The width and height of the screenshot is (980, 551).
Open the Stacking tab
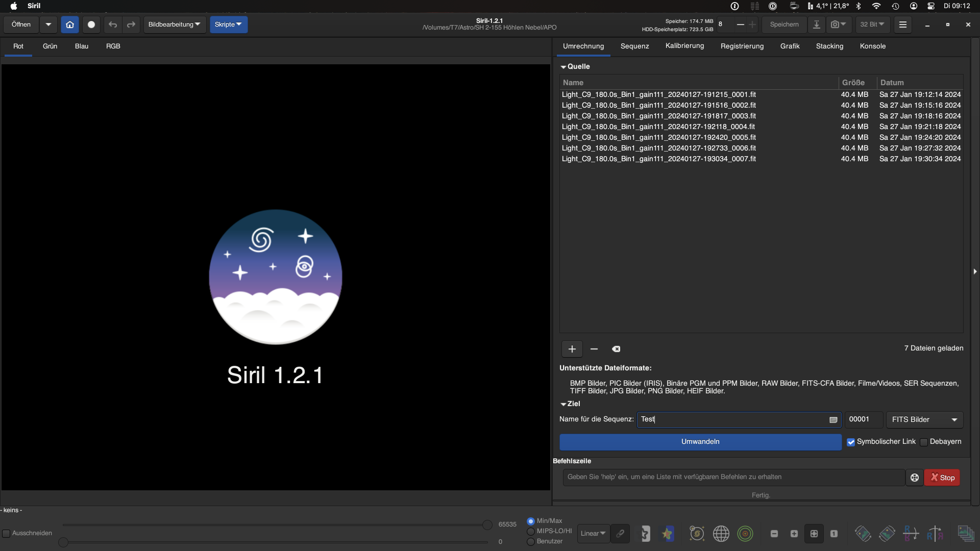pos(830,46)
